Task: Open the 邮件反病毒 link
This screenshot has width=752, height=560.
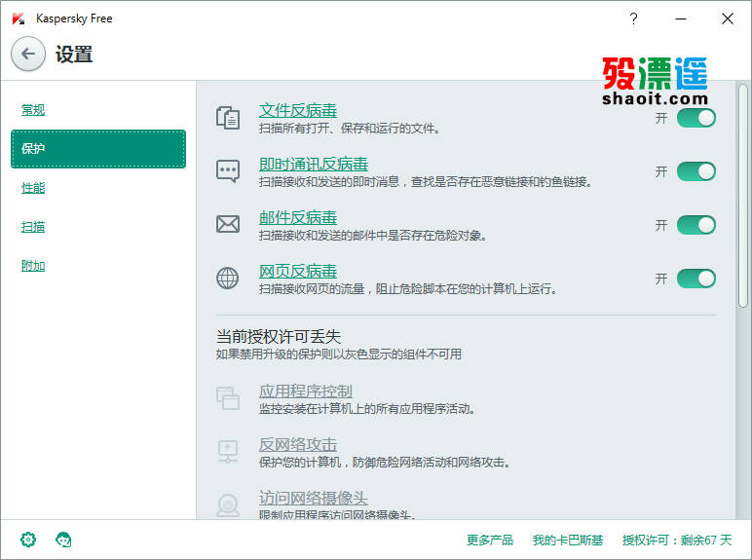Action: click(x=298, y=218)
